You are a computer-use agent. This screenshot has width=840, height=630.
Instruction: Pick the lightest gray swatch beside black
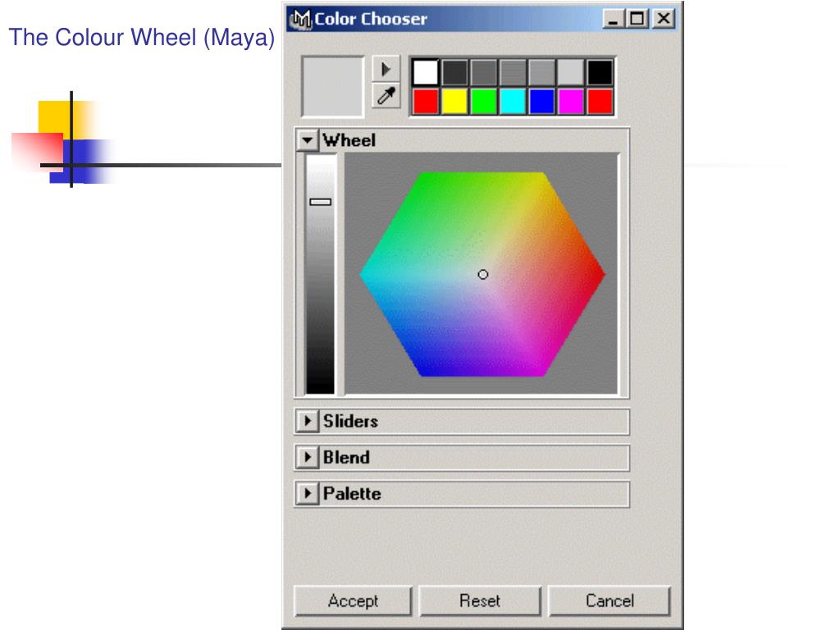point(571,72)
